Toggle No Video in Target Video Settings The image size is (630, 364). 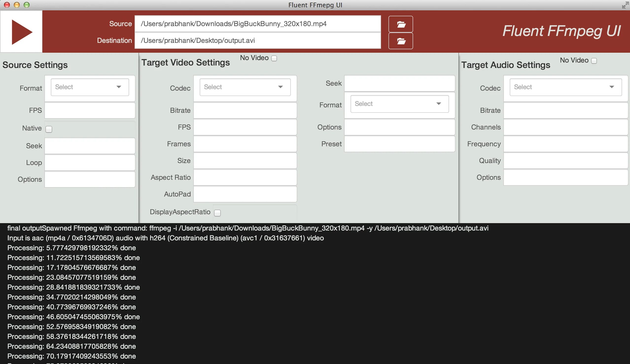pyautogui.click(x=274, y=58)
